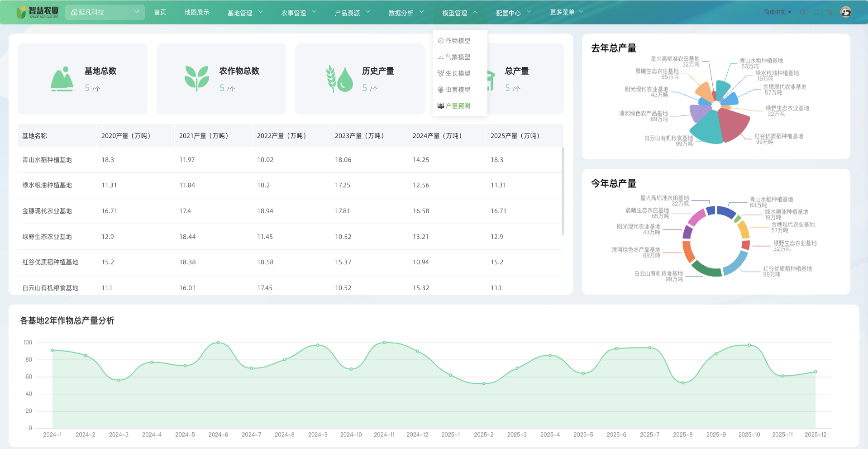Select the 白云山有机粮食基地 table row name
The image size is (868, 449).
point(50,288)
